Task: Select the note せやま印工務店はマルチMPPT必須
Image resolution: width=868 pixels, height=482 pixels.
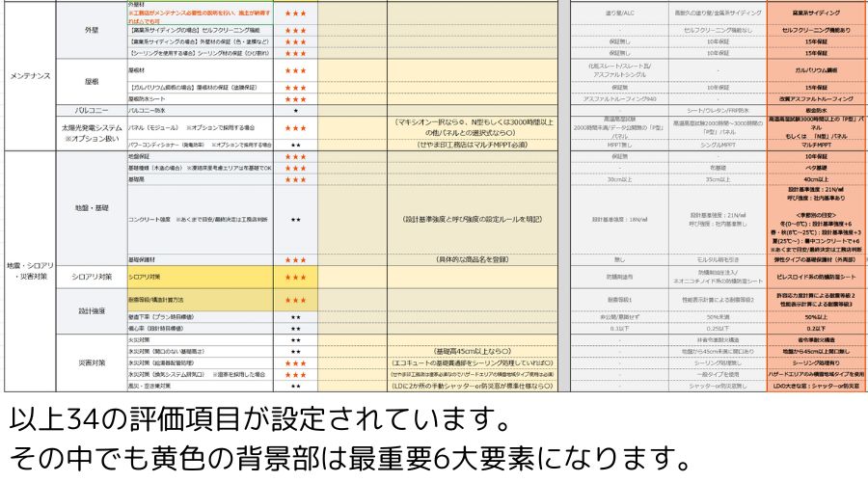Action: pyautogui.click(x=473, y=145)
